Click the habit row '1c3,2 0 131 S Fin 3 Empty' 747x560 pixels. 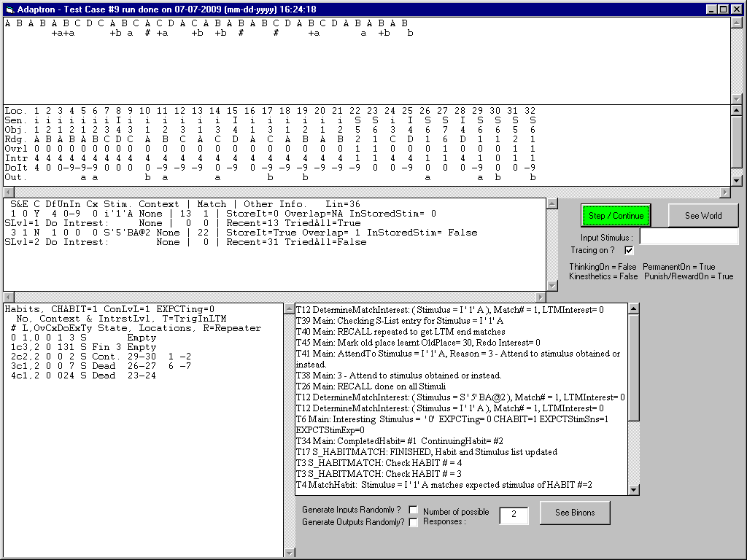(x=83, y=348)
